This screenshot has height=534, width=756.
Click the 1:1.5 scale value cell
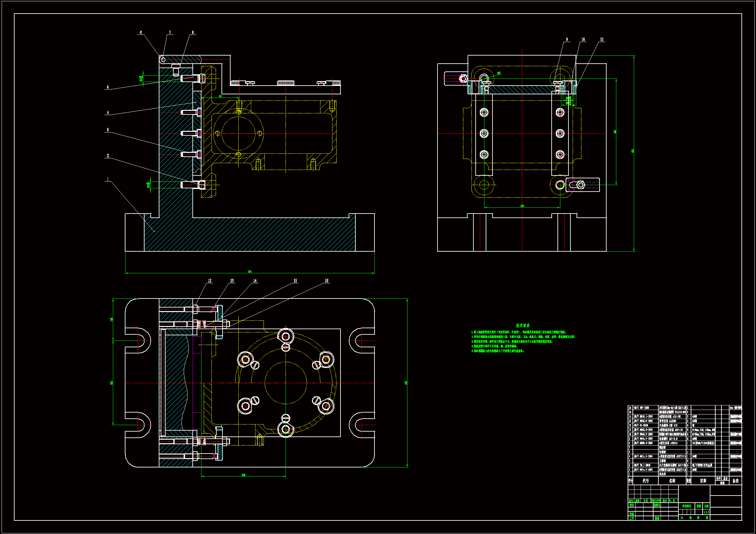click(706, 512)
